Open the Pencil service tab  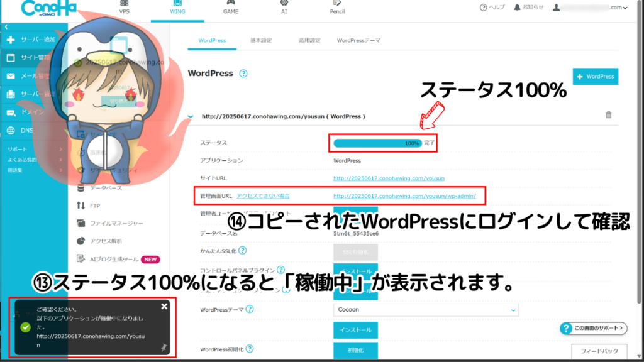point(337,8)
